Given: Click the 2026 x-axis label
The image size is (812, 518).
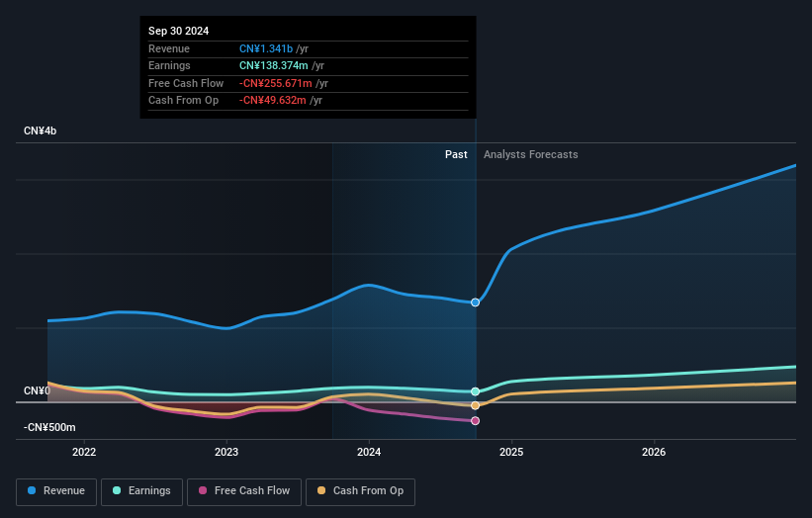Looking at the screenshot, I should (x=654, y=452).
